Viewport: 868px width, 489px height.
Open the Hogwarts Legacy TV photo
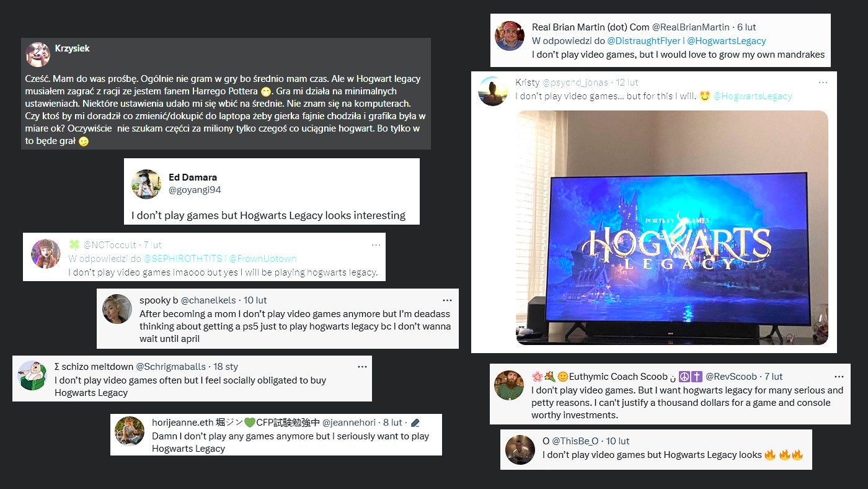pyautogui.click(x=672, y=228)
